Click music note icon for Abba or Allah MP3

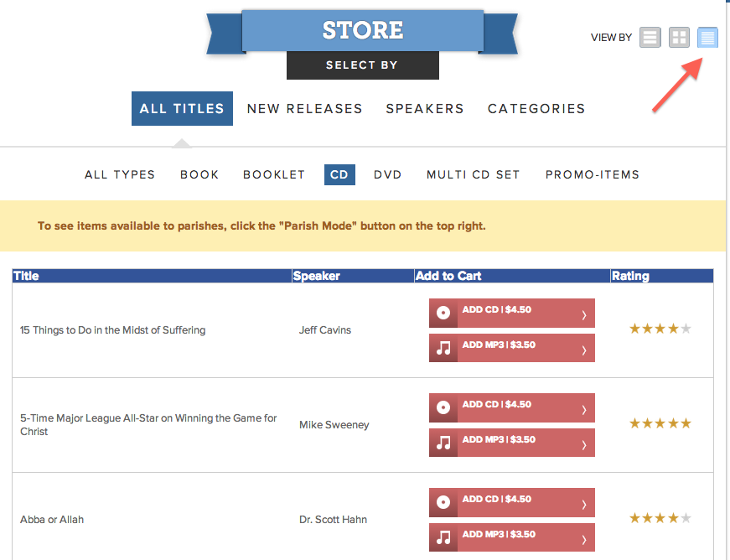pos(443,537)
